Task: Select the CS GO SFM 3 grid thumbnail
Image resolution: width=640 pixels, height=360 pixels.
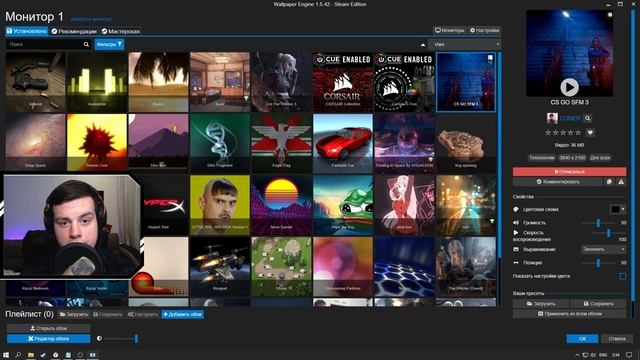Action: point(466,82)
